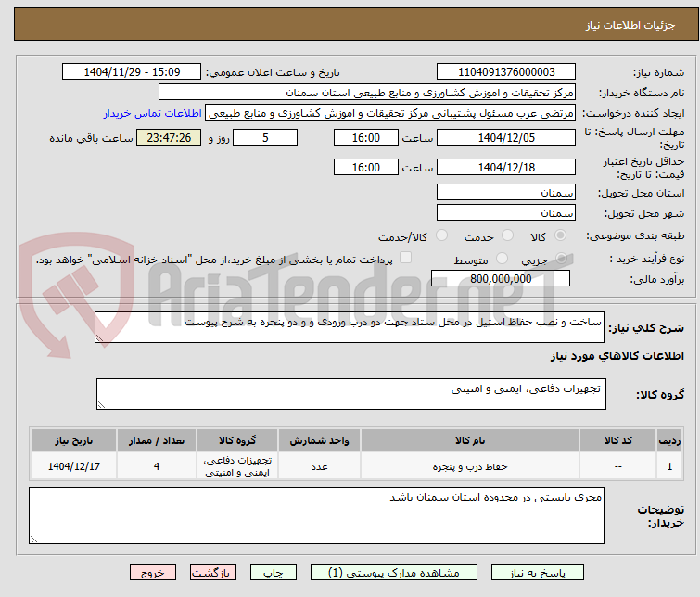Click the نام کالا column header
This screenshot has height=597, width=700.
[x=470, y=440]
